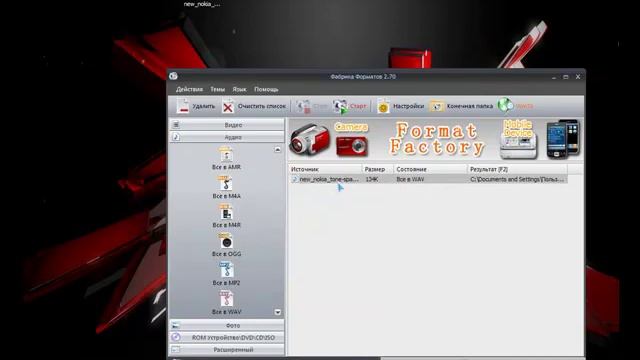
Task: Click the Старт conversion icon
Action: (340, 106)
